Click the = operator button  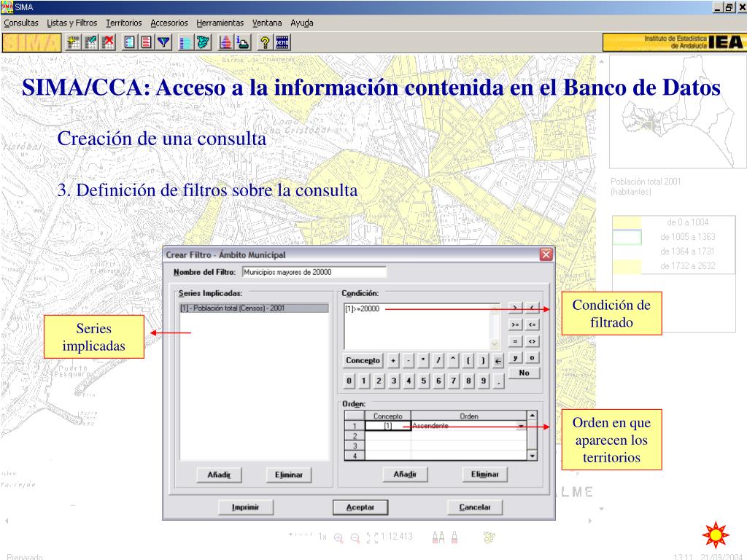tap(516, 341)
